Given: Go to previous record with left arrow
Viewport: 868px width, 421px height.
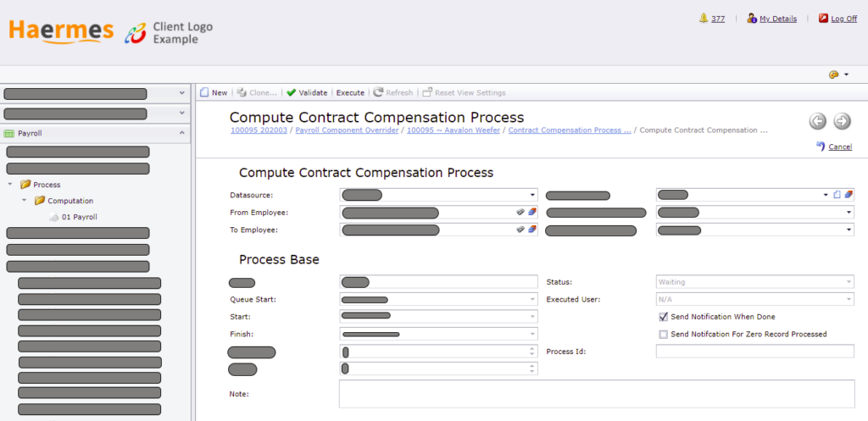Looking at the screenshot, I should pos(818,120).
